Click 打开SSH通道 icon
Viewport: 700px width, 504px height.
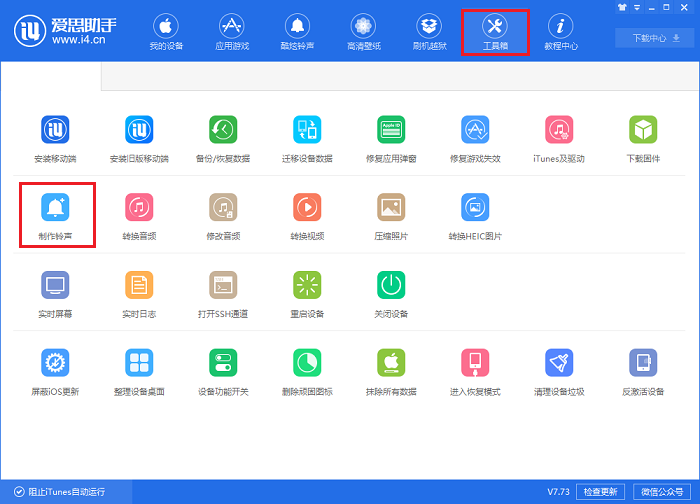[223, 285]
